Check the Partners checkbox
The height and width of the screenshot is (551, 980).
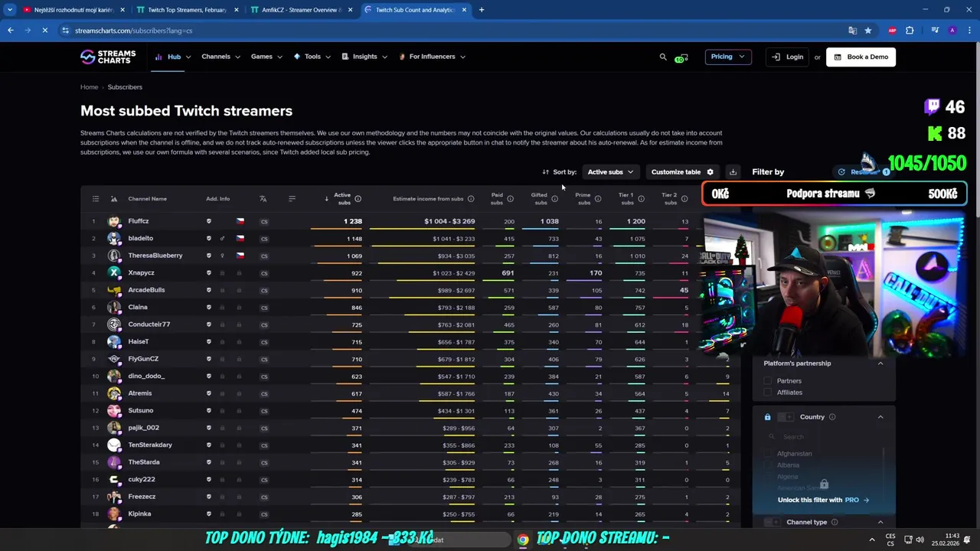coord(768,381)
